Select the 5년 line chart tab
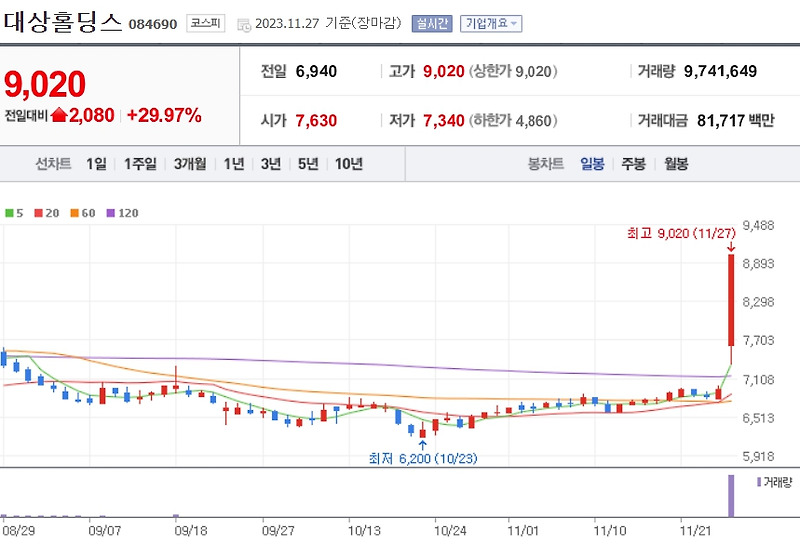Viewport: 800px width, 556px height. [308, 164]
